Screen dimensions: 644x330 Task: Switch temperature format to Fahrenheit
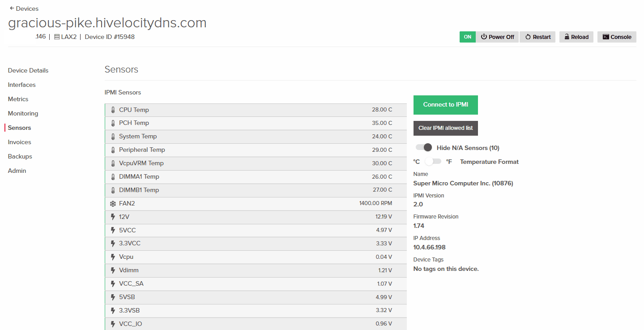point(433,162)
